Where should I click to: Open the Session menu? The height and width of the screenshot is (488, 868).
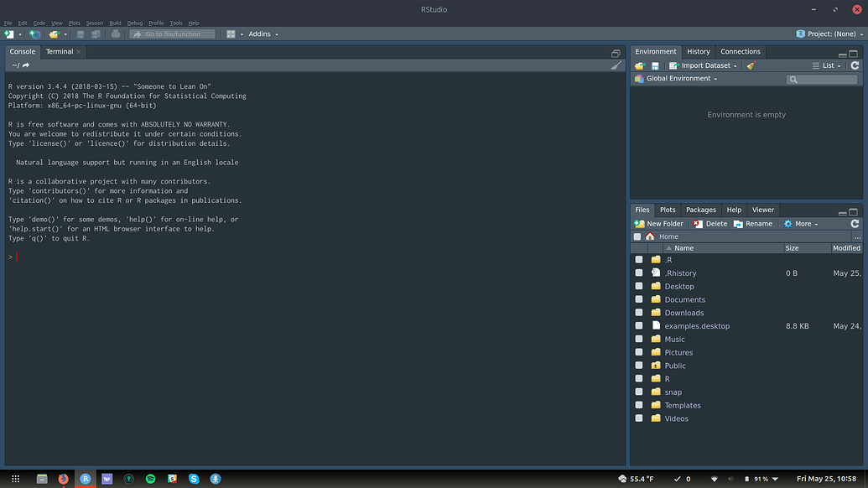[x=95, y=23]
